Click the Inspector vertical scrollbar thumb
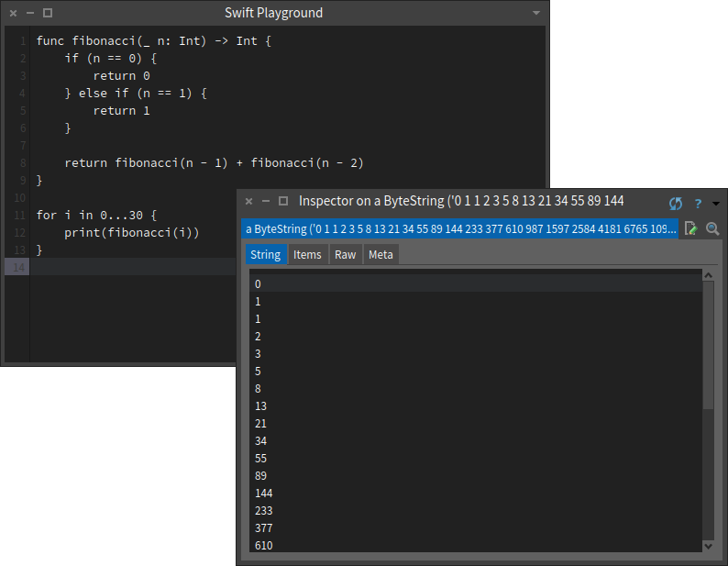728x566 pixels. pos(708,345)
